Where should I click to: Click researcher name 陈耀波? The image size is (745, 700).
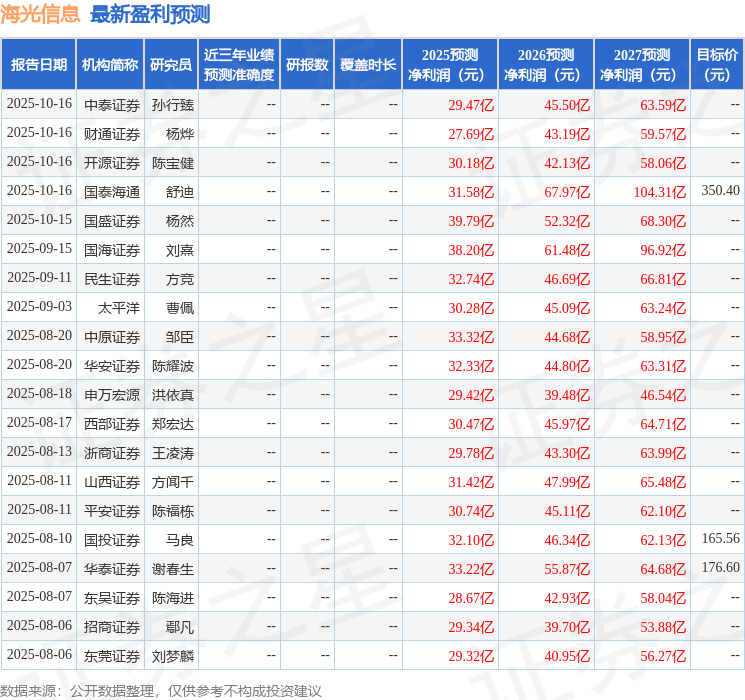[x=173, y=366]
